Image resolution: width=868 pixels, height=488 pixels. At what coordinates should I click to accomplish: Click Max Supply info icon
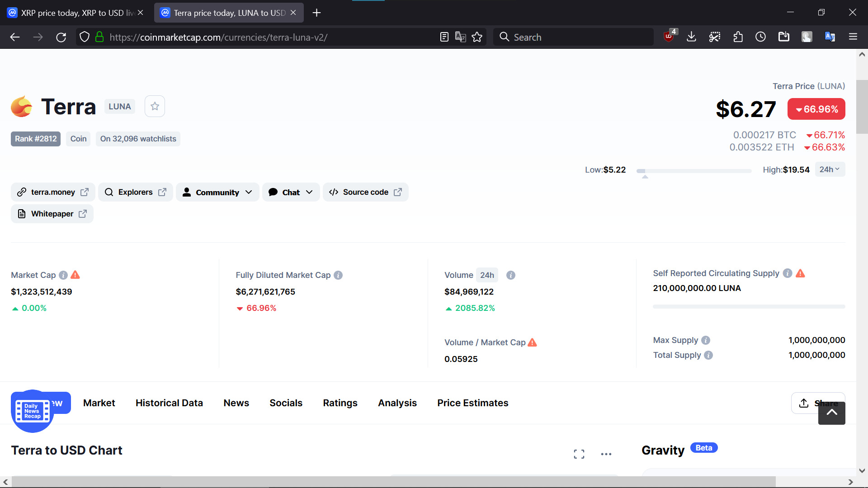click(706, 340)
